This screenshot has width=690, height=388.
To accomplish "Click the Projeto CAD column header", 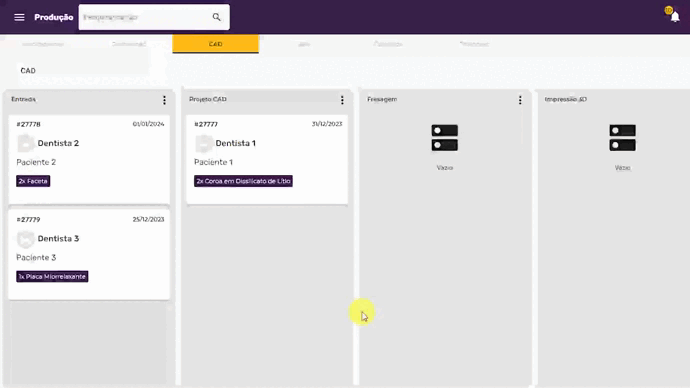I will point(208,99).
